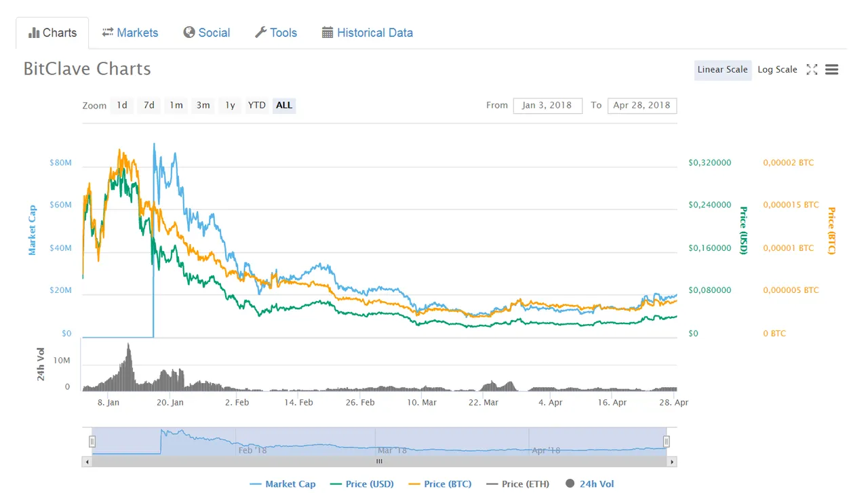Switch to the Social tab
The image size is (868, 493).
[x=207, y=33]
